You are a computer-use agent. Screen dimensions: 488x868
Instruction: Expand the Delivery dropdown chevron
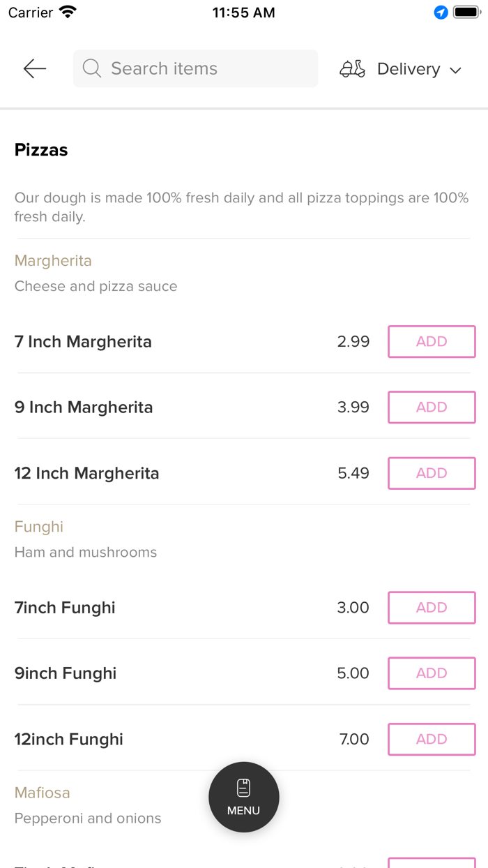coord(456,70)
